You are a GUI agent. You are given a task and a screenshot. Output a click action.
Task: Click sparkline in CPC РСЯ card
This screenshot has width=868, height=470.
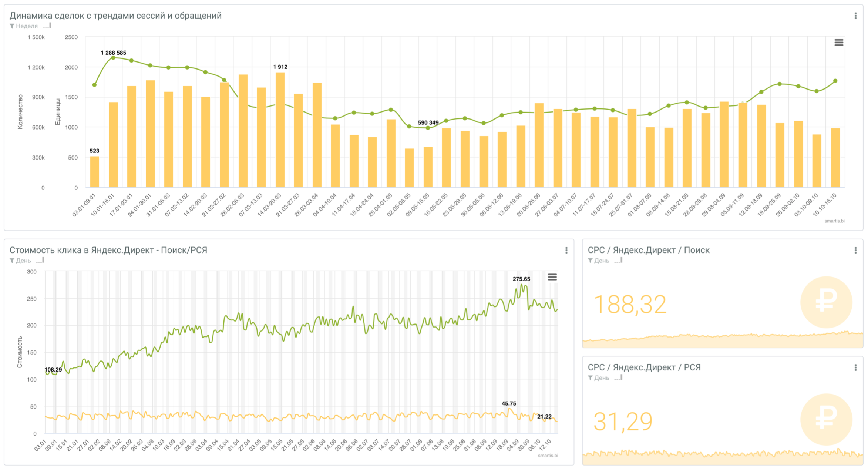click(721, 457)
